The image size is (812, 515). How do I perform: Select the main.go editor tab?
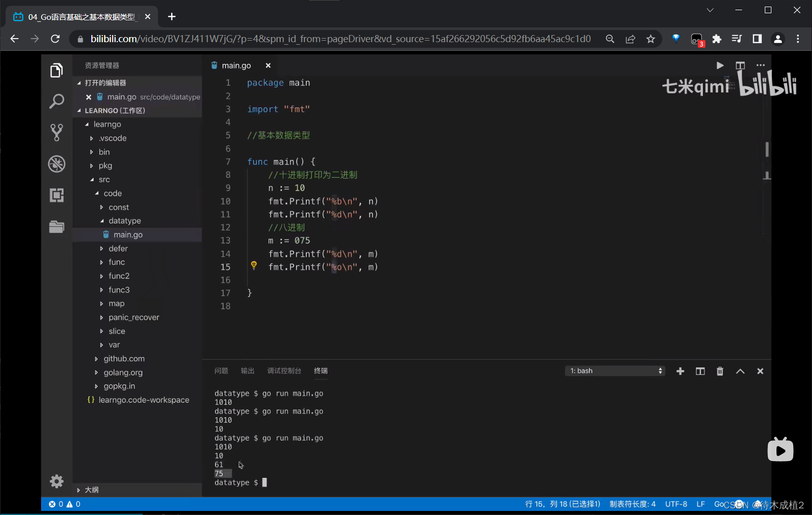pos(236,66)
